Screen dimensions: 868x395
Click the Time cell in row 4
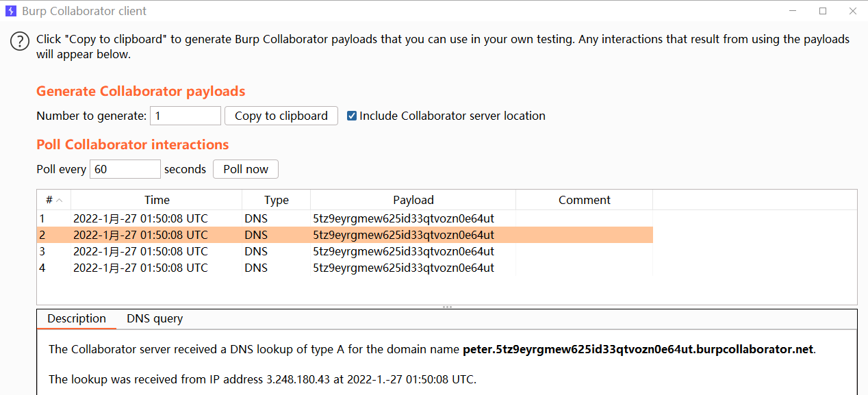pyautogui.click(x=157, y=268)
